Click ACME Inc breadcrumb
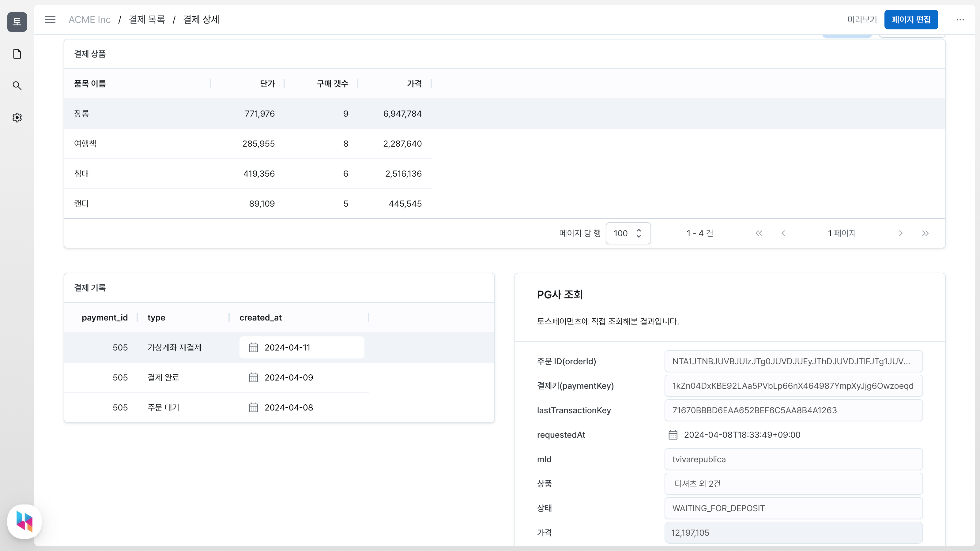The width and height of the screenshot is (980, 551). tap(89, 19)
